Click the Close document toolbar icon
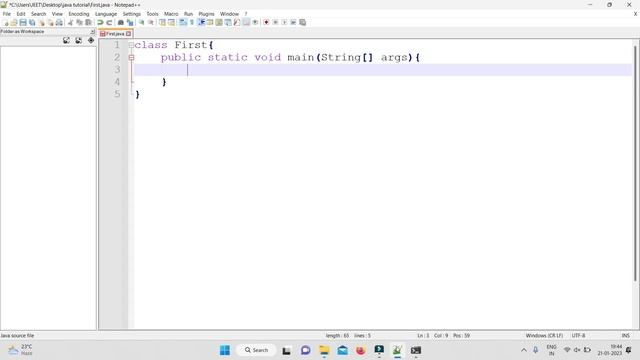The width and height of the screenshot is (640, 360). click(x=41, y=22)
